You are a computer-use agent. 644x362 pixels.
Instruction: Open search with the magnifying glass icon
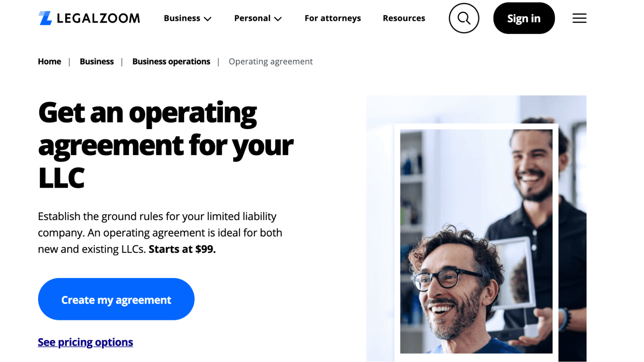tap(464, 18)
